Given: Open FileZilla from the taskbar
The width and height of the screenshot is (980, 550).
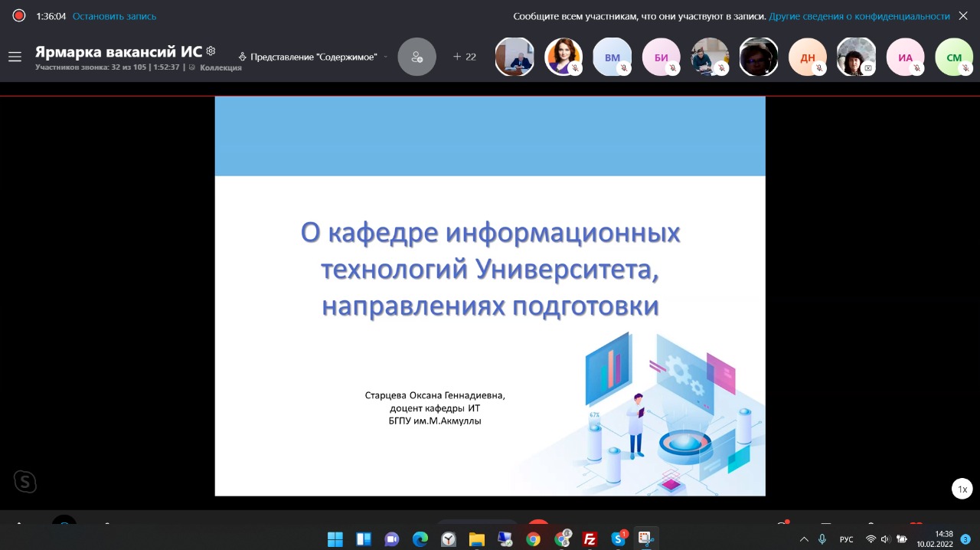Looking at the screenshot, I should 590,539.
